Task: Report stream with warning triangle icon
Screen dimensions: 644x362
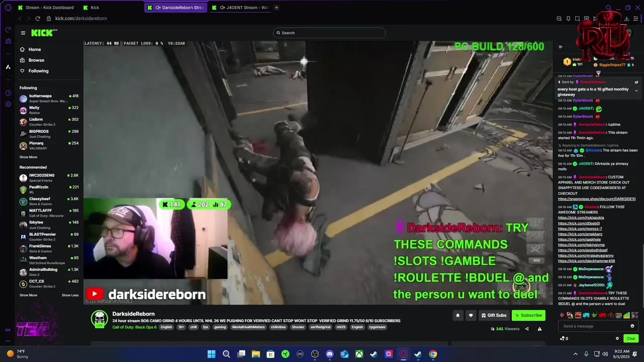Action: click(539, 329)
